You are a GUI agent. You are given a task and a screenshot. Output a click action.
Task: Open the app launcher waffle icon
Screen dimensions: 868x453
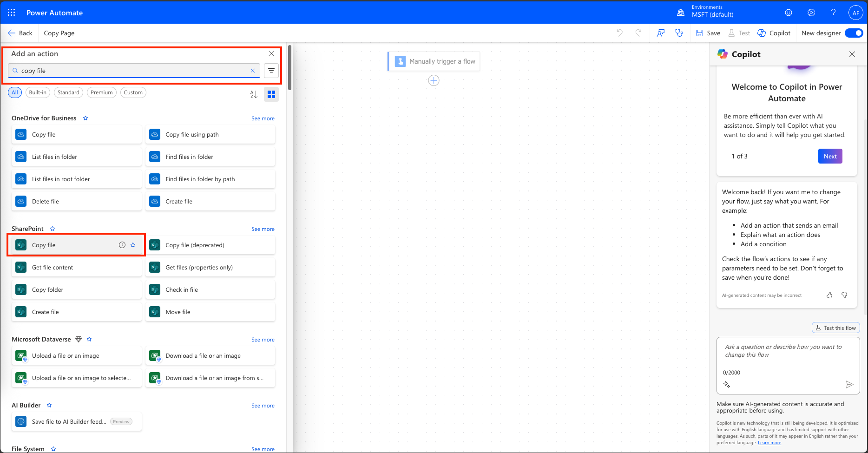pos(12,13)
